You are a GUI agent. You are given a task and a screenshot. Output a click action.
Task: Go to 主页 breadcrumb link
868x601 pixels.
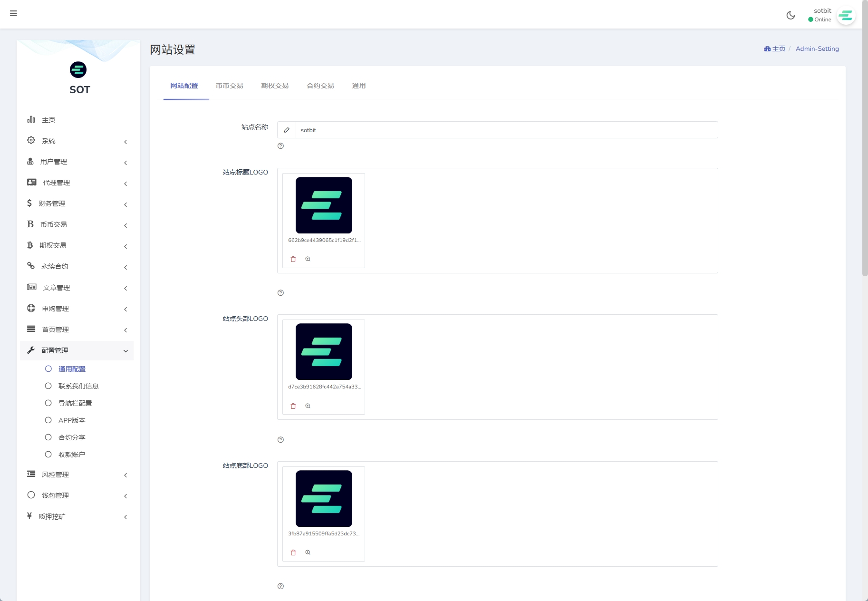(x=775, y=48)
